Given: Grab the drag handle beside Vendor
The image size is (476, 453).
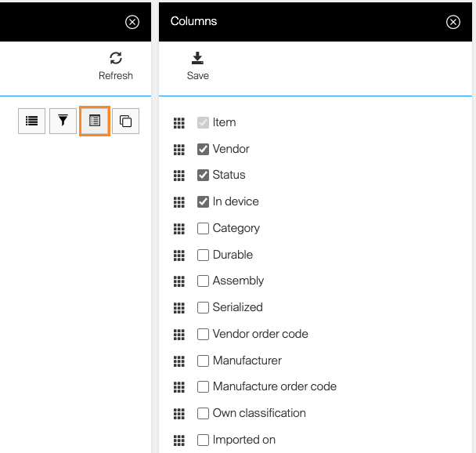Looking at the screenshot, I should click(178, 149).
